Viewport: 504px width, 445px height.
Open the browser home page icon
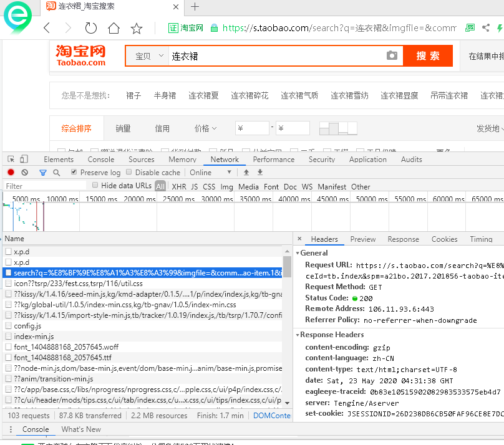(x=114, y=28)
